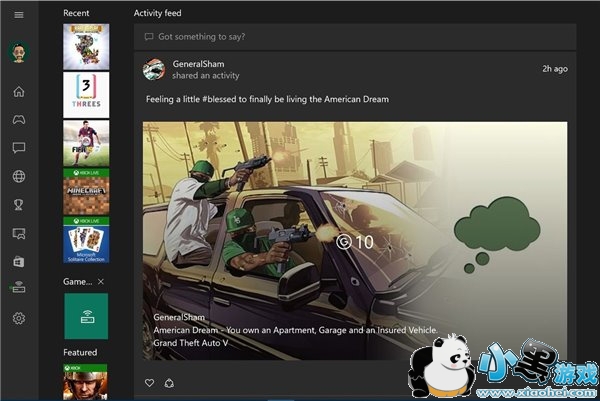Viewport: 600px width, 401px height.
Task: Click the 'Activity feed' heading
Action: (x=157, y=13)
